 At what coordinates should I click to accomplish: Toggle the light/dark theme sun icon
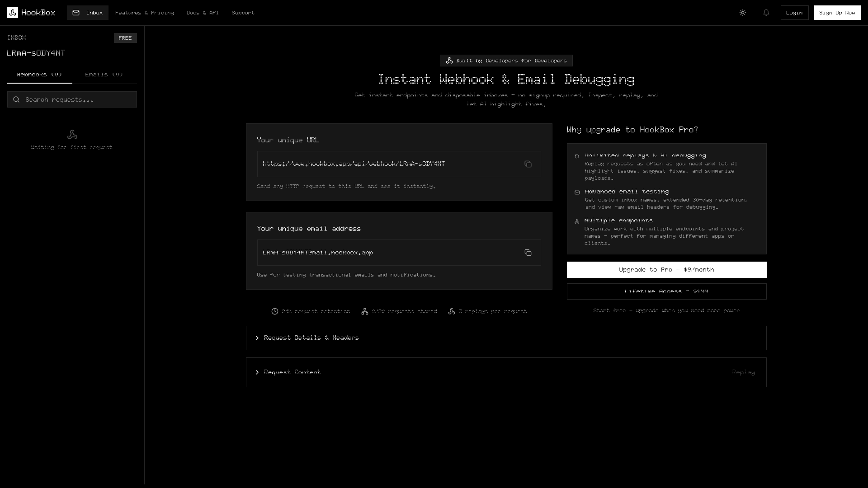[742, 13]
